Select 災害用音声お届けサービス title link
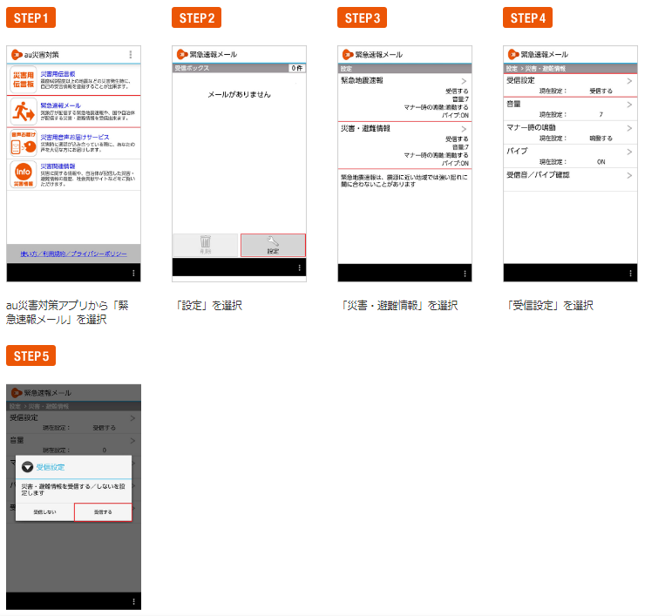Viewport: 672px width, 616px height. click(75, 137)
